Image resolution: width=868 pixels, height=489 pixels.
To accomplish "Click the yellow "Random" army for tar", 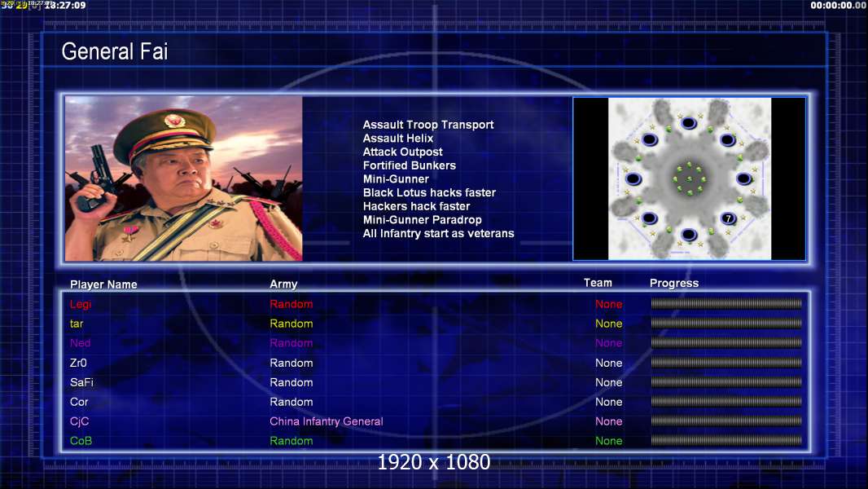I will 292,324.
